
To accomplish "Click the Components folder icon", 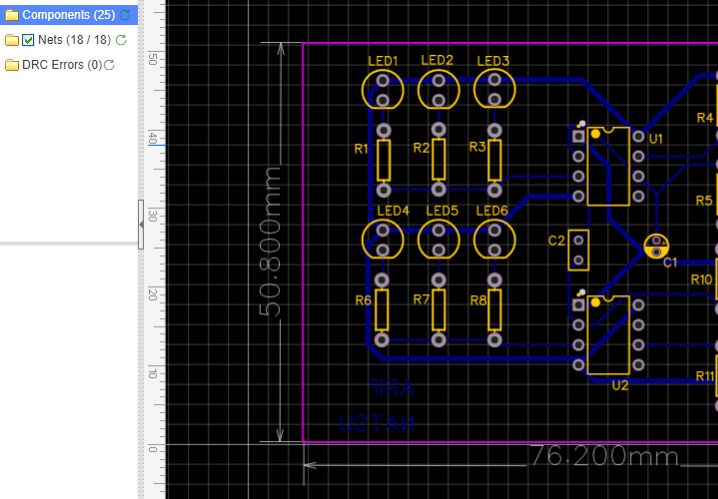I will (12, 15).
